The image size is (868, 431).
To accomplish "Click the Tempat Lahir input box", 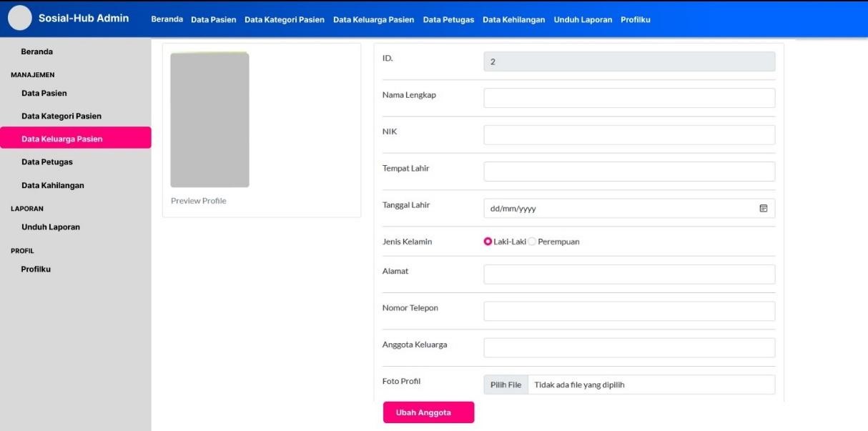I will tap(629, 172).
